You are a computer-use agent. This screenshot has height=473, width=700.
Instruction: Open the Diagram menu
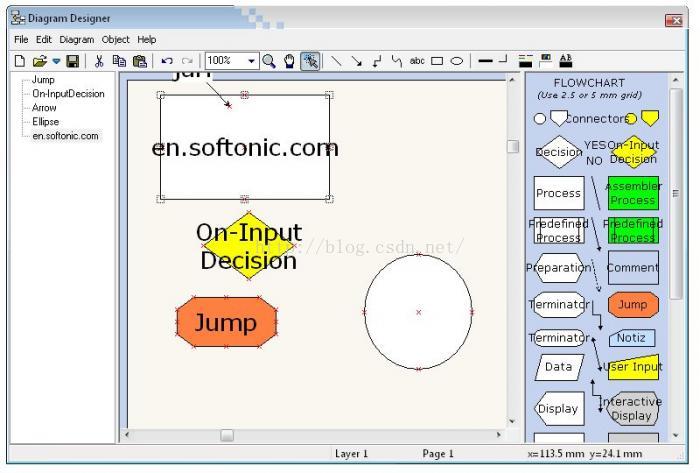pyautogui.click(x=77, y=40)
